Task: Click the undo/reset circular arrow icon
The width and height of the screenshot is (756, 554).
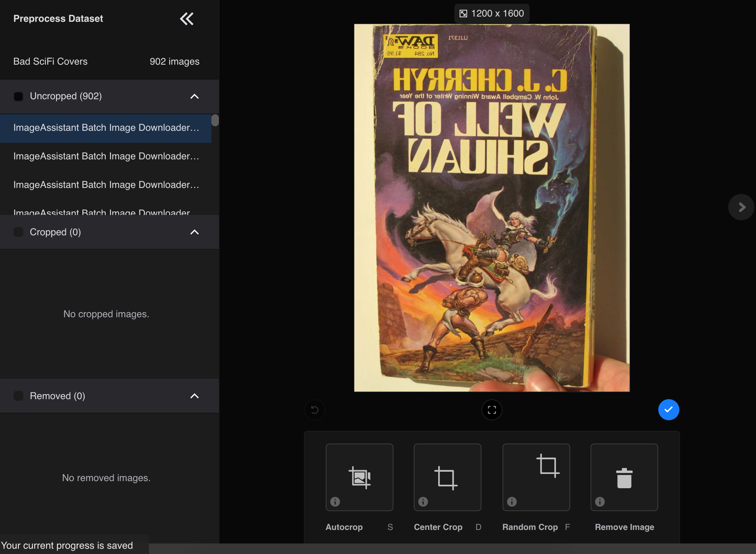Action: tap(315, 410)
